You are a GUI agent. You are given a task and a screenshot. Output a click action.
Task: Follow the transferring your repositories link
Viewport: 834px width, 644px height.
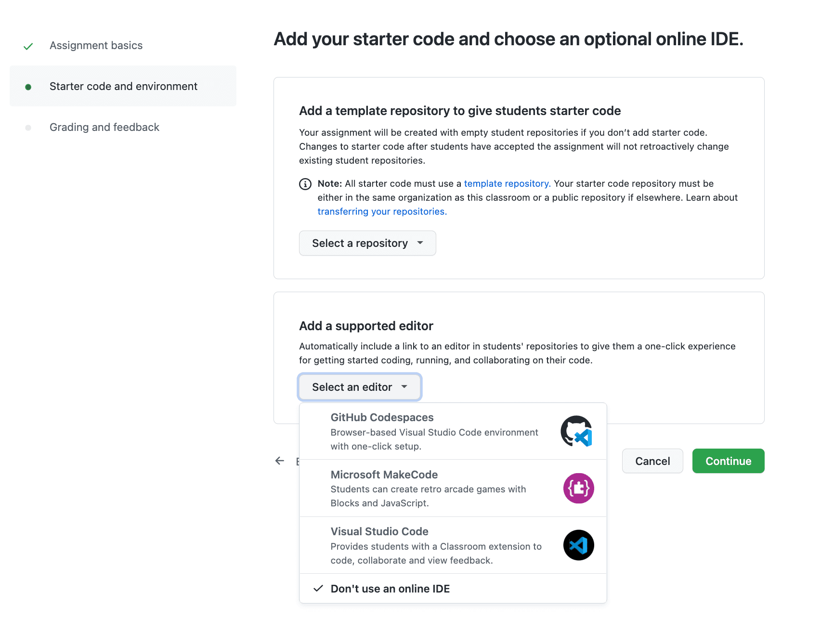[382, 211]
